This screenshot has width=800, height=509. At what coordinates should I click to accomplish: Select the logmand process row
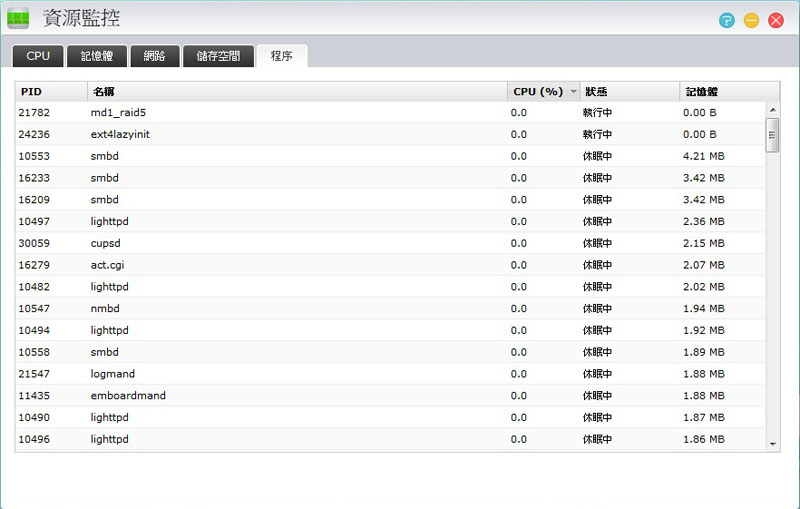(390, 374)
